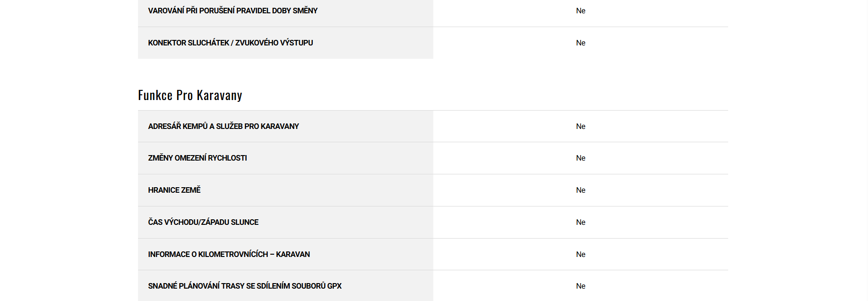
Task: Click 'Ne' value for Adresář kempů
Action: point(581,126)
